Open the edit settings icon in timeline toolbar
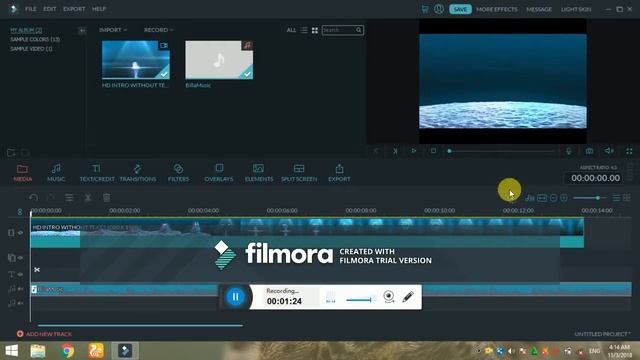Viewport: 640px width, 360px height. 69,198
